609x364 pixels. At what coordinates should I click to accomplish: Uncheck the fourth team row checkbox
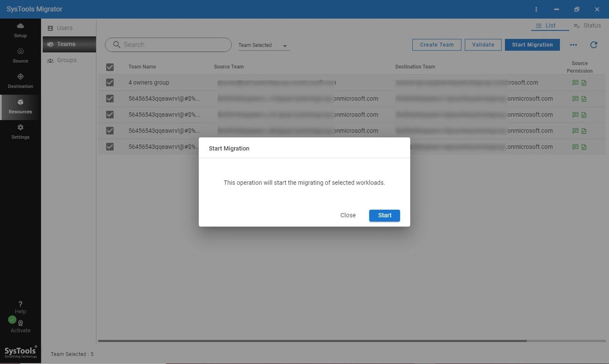click(x=110, y=131)
